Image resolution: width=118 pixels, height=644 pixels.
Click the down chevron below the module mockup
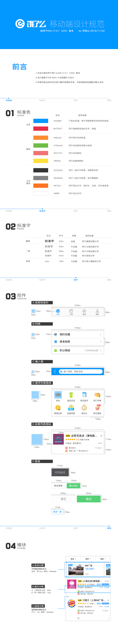pyautogui.click(x=109, y=618)
